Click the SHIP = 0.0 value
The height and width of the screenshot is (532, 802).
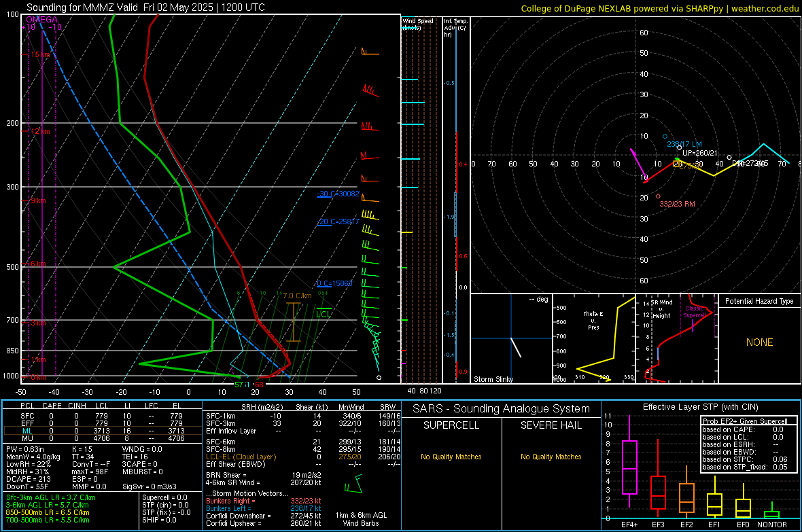[159, 520]
